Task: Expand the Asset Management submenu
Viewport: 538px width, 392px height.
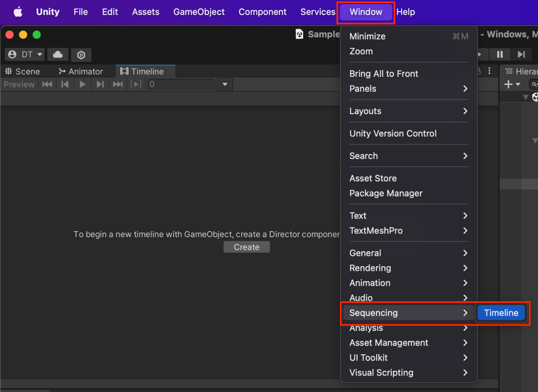Action: [409, 343]
